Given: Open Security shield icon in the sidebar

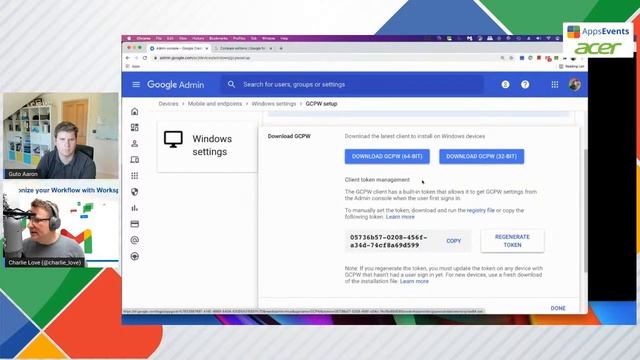Looking at the screenshot, I should (x=135, y=192).
